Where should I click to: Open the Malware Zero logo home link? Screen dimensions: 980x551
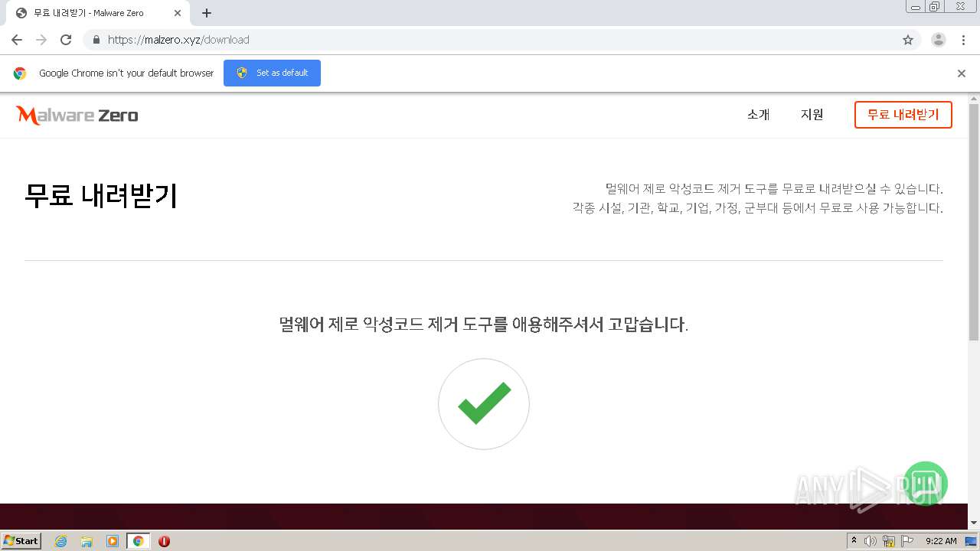(x=77, y=116)
